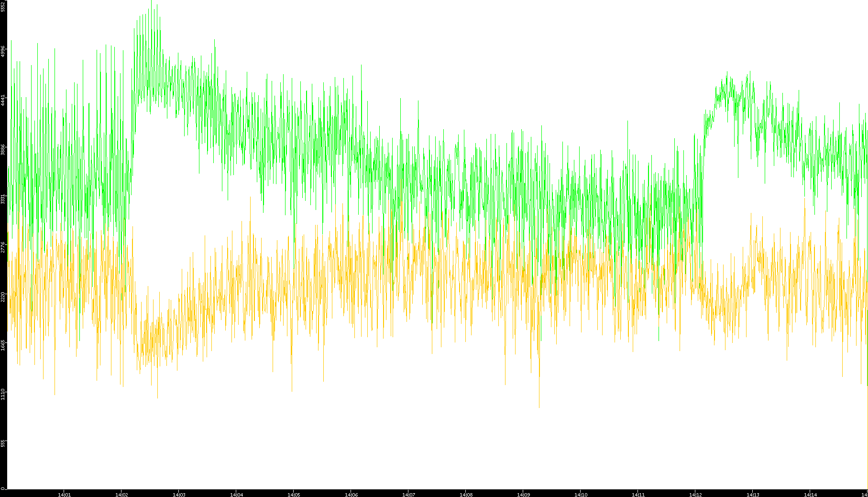The width and height of the screenshot is (868, 497).
Task: Click the 2220 value axis label
Action: (x=3, y=297)
